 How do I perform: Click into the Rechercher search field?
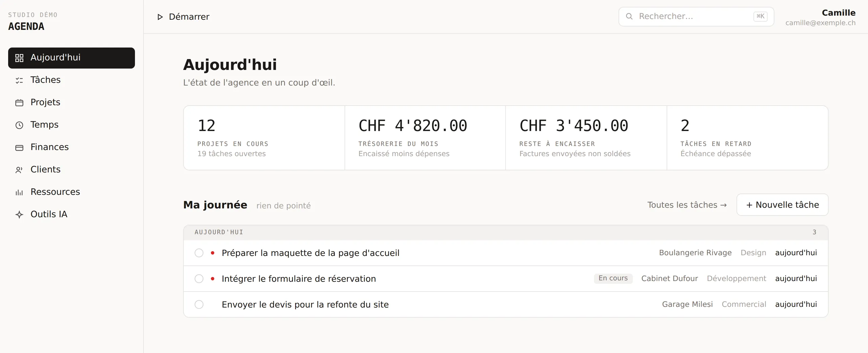coord(696,17)
